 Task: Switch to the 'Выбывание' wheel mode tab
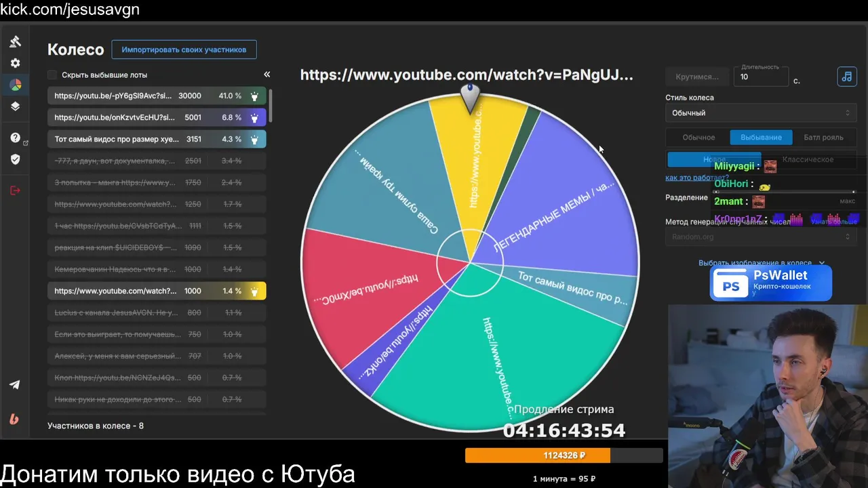coord(761,138)
